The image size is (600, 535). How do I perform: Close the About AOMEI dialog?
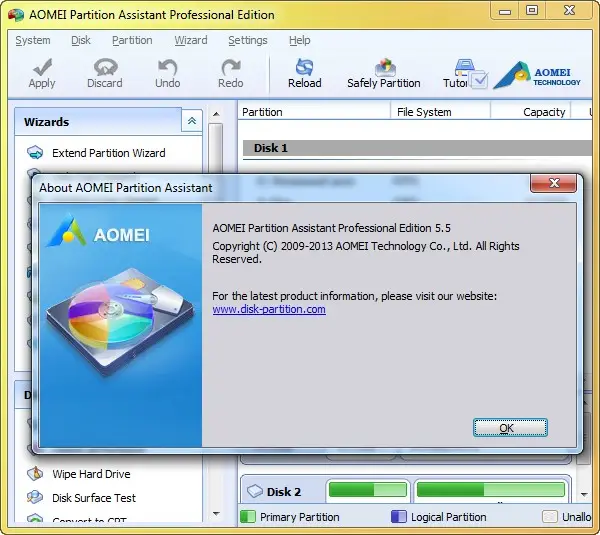point(553,183)
